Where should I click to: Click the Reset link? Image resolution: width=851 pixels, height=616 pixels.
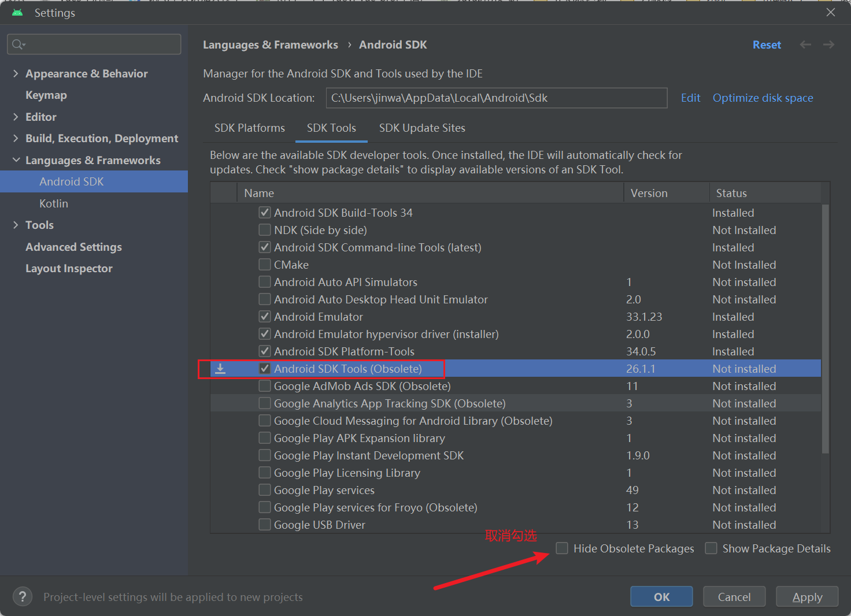pyautogui.click(x=767, y=44)
